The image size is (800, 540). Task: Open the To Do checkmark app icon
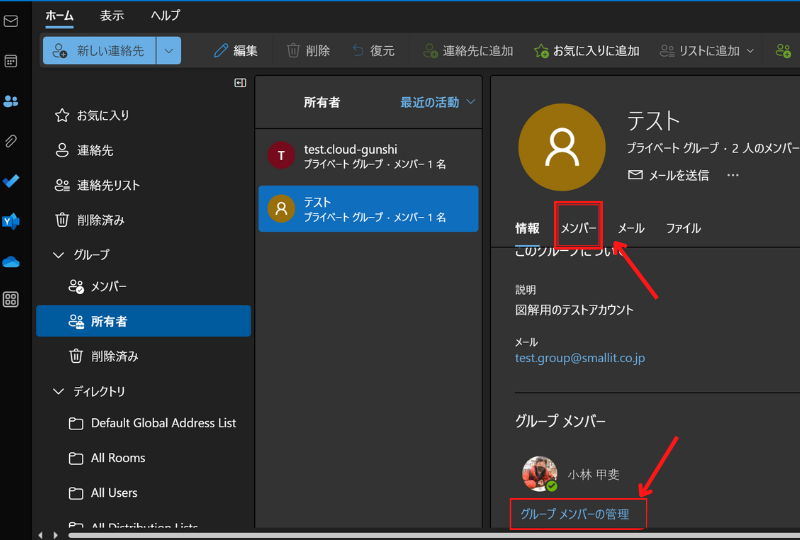tap(11, 181)
